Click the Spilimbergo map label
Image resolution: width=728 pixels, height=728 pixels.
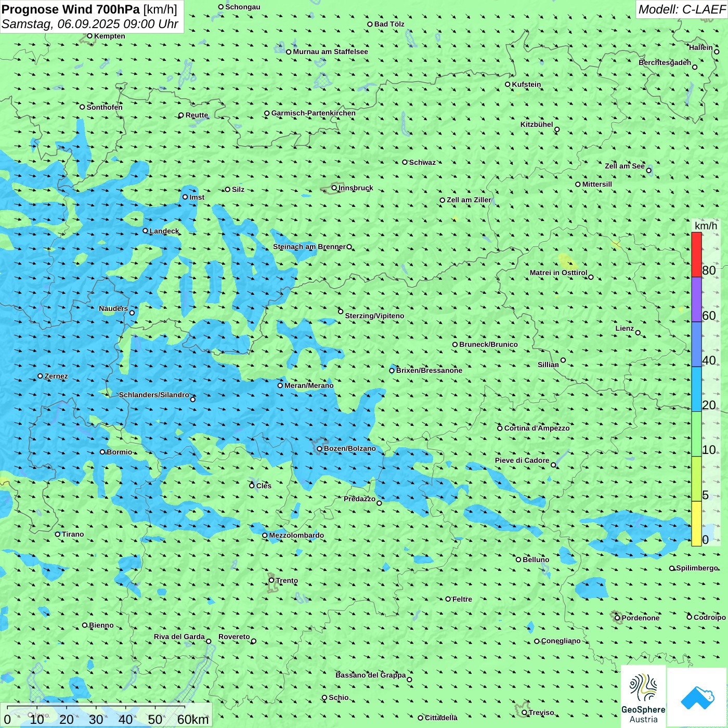(x=697, y=568)
